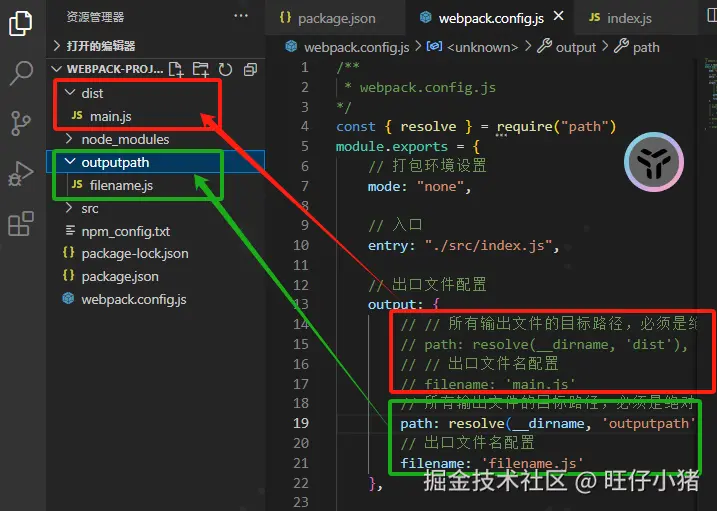Click the module.exports line in the editor

[x=407, y=147]
